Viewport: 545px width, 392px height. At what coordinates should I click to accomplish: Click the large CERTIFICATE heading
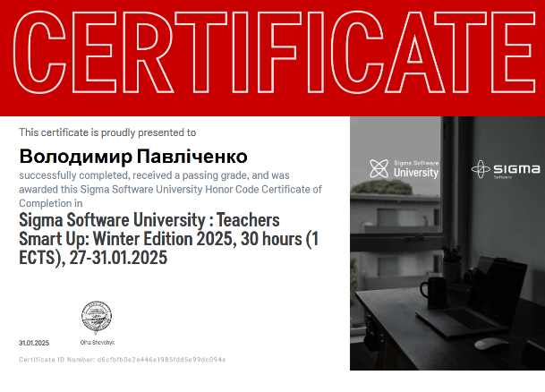coord(274,52)
